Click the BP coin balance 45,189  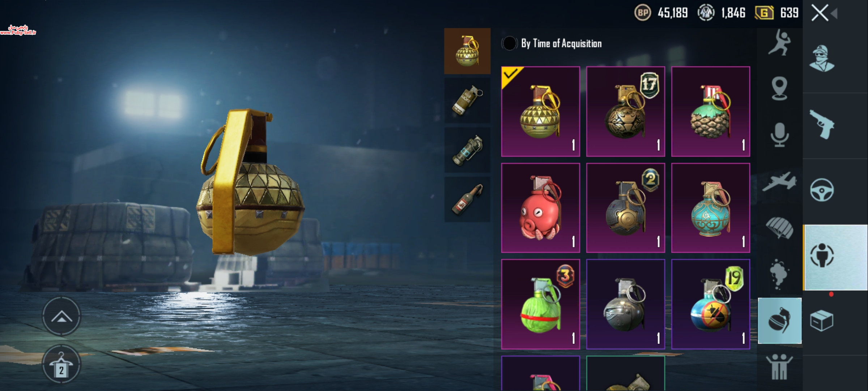(661, 13)
